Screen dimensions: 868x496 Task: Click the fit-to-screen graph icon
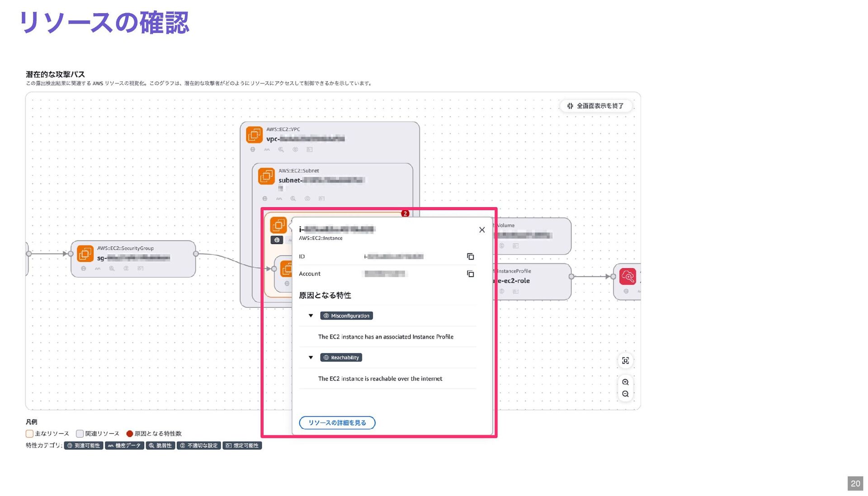coord(625,360)
